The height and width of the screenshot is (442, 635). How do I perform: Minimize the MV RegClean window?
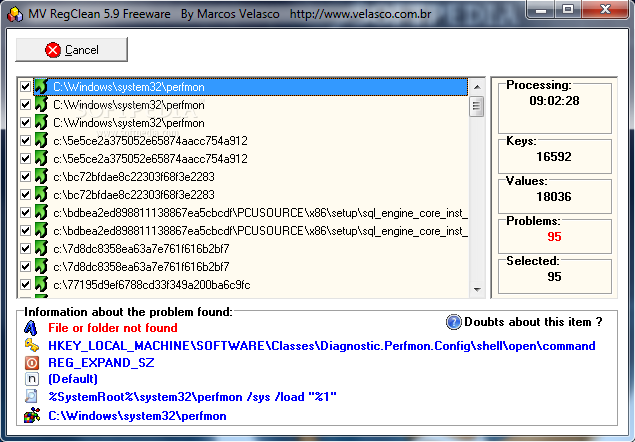coord(541,10)
